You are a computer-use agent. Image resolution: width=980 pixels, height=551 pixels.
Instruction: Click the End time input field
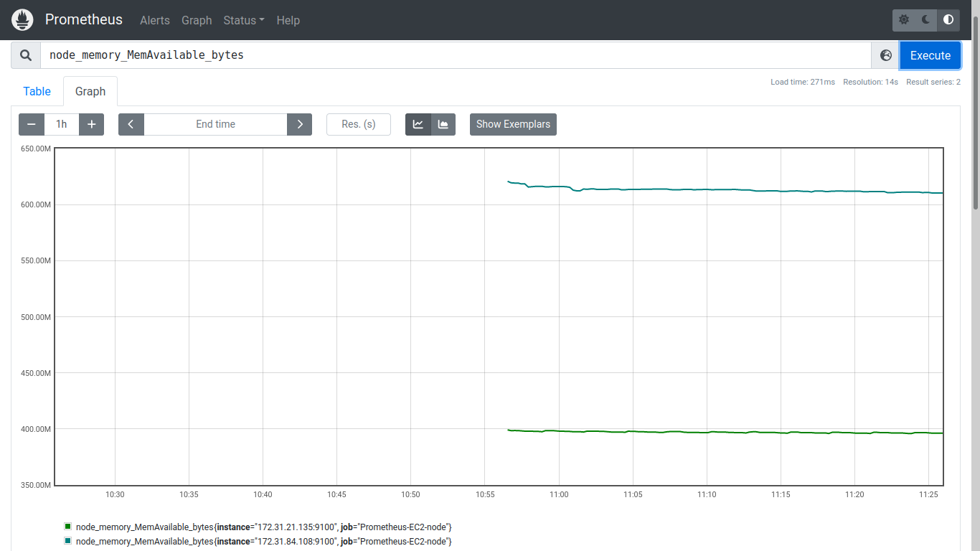click(x=215, y=124)
